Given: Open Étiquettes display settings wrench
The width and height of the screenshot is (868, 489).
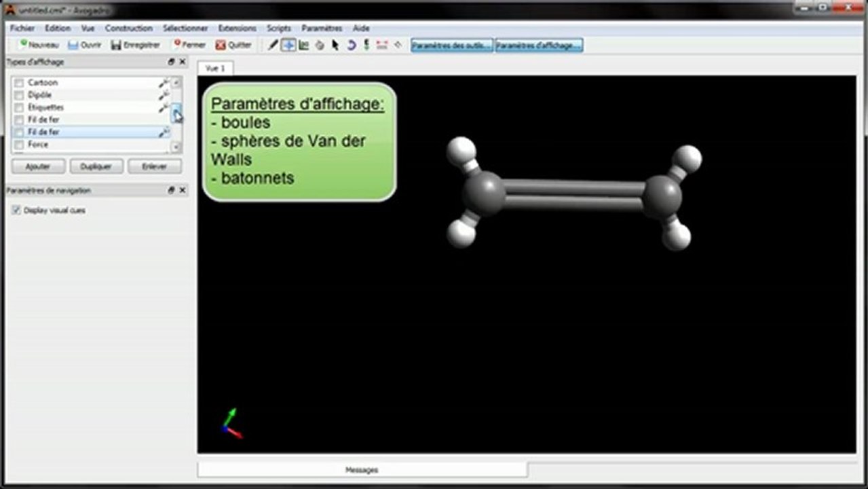Looking at the screenshot, I should (x=163, y=107).
